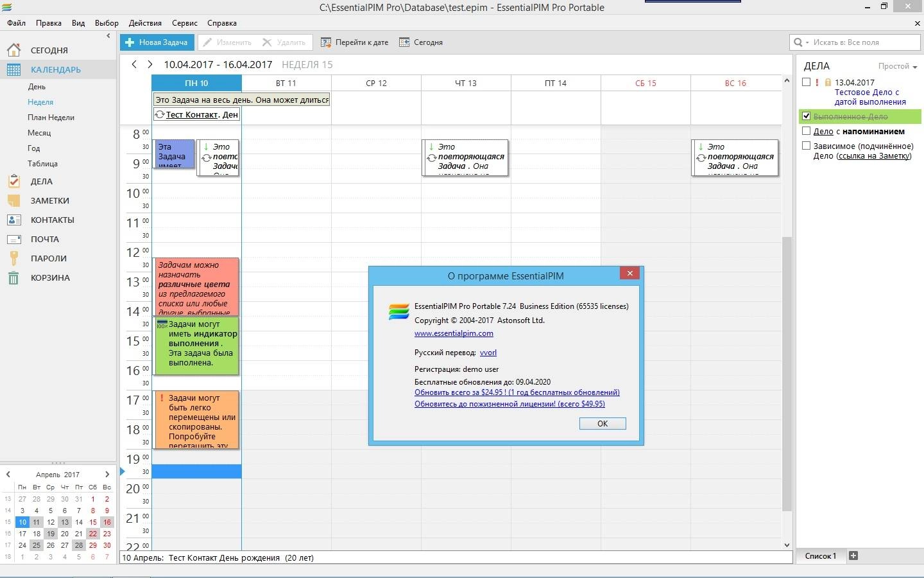
Task: Select the День calendar view
Action: pos(37,87)
